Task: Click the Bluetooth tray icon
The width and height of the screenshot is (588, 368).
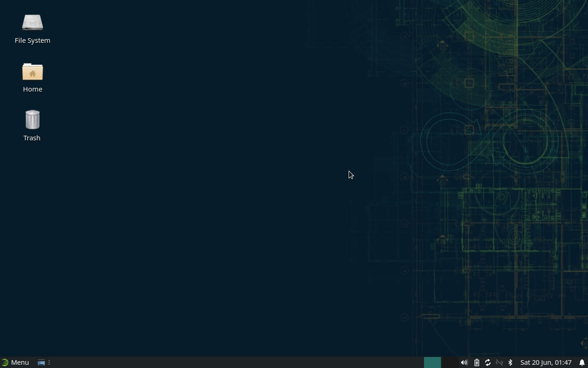Action: (510, 362)
